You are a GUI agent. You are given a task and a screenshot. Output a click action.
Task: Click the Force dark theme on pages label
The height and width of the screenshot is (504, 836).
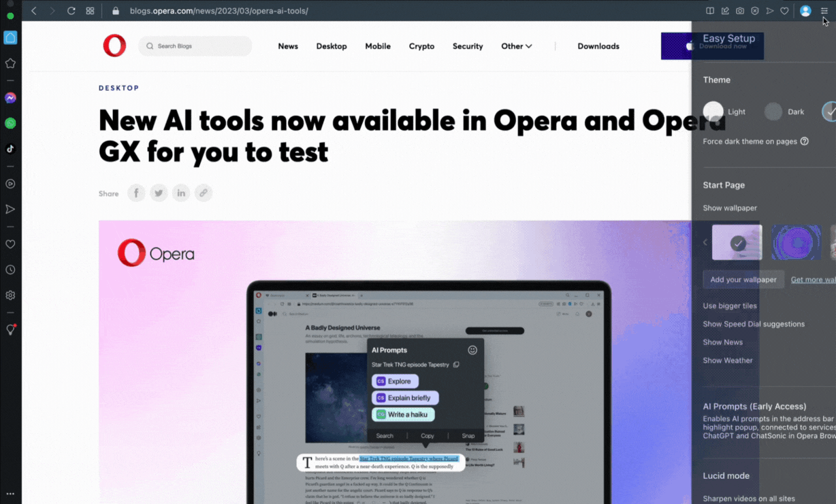[750, 141]
